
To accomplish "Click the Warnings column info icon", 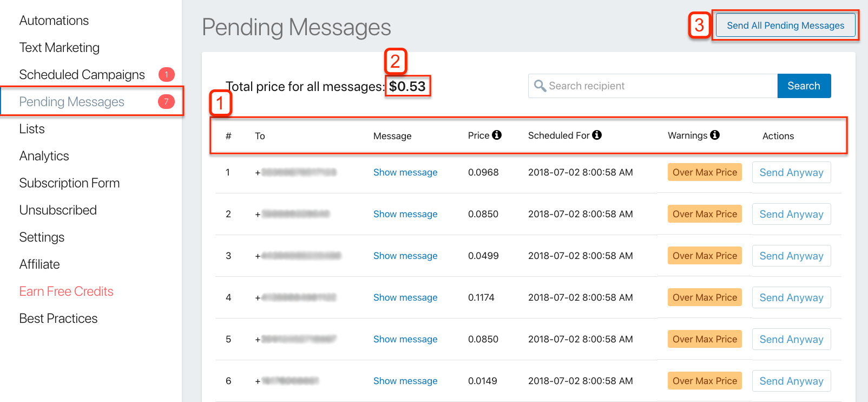I will coord(715,135).
